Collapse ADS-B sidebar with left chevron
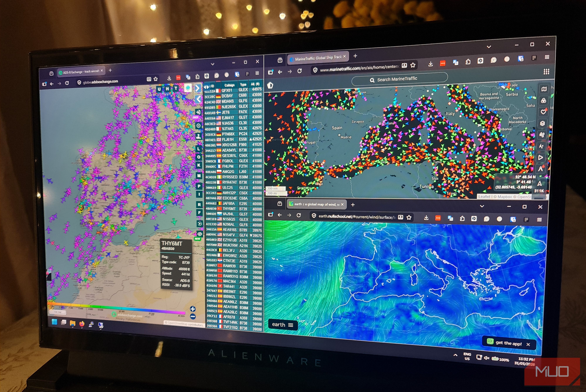 click(x=198, y=99)
